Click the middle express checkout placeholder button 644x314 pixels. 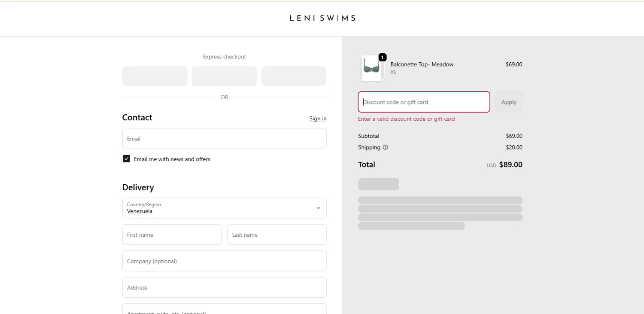(225, 76)
